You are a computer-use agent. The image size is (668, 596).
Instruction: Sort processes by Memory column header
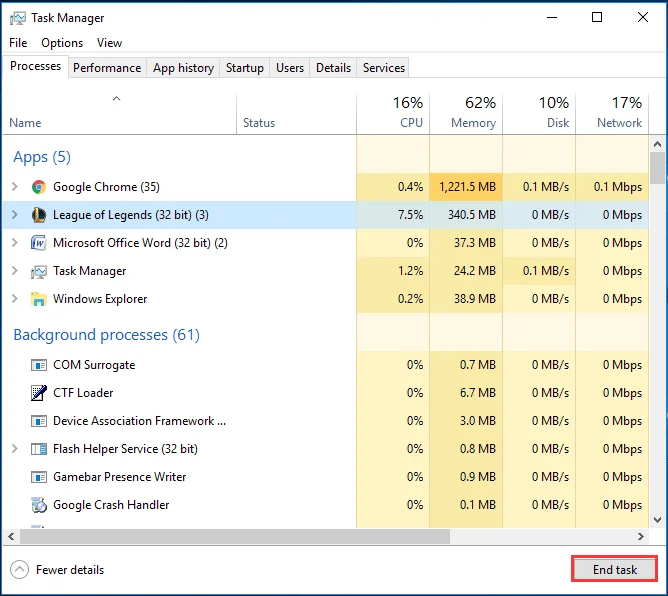[x=466, y=113]
